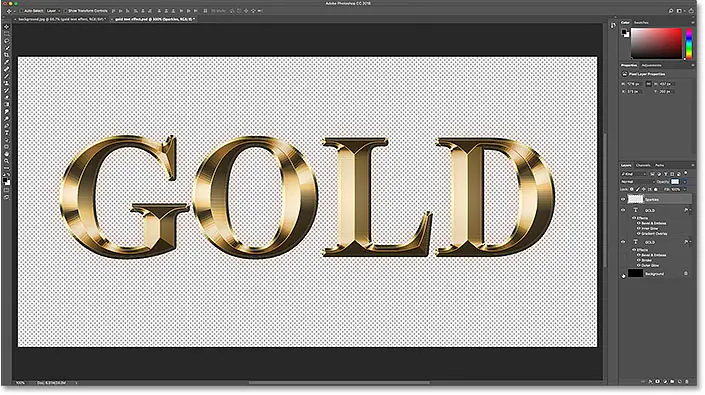Toggle the Auto-Select checkbox
The height and width of the screenshot is (395, 705).
pyautogui.click(x=21, y=11)
